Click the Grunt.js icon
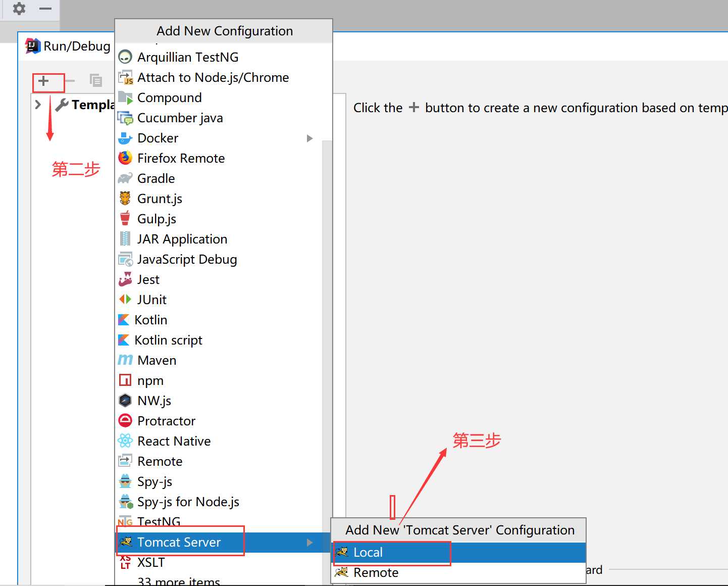The height and width of the screenshot is (586, 728). [x=125, y=199]
